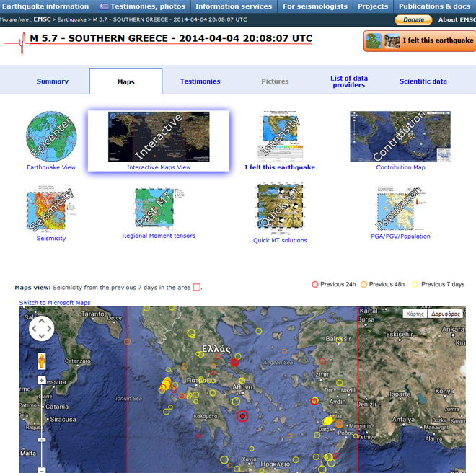This screenshot has height=473, width=476.
Task: Open Publications & docs menu
Action: (x=435, y=6)
